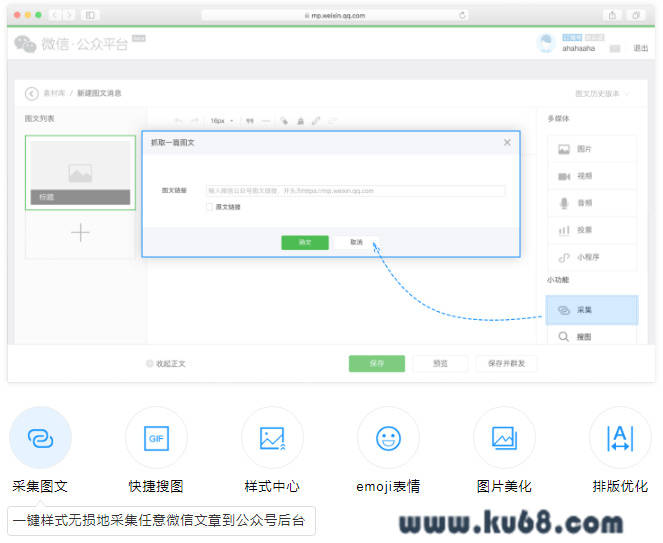
Task: Tick the 原文链接 checkbox in dialog
Action: point(209,207)
